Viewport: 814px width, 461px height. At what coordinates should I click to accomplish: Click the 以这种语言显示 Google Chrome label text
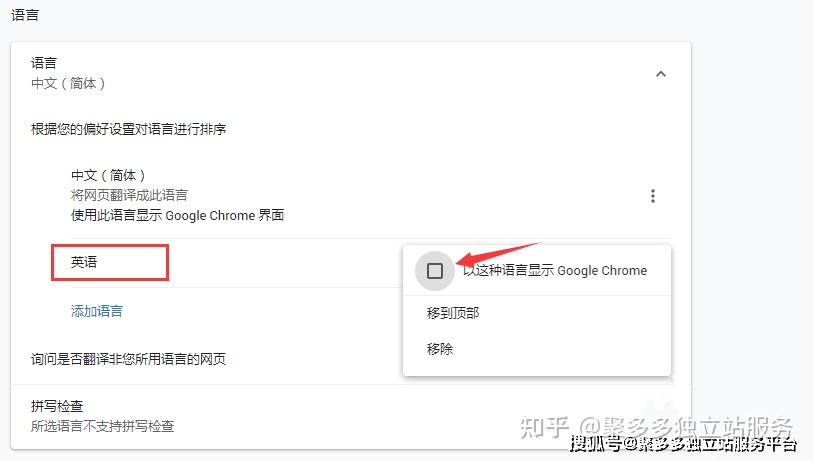pyautogui.click(x=555, y=270)
